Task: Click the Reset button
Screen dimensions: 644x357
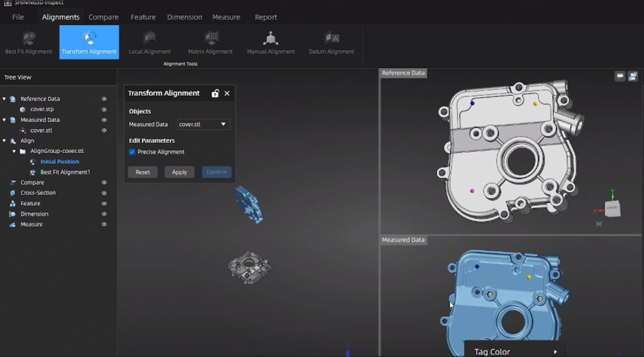Action: 143,172
